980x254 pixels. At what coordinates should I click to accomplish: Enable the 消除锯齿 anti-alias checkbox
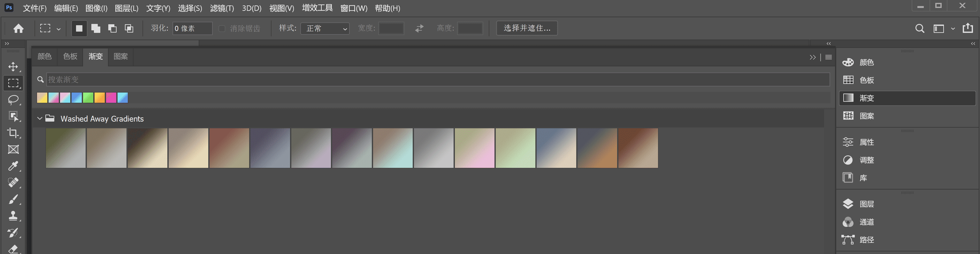click(222, 28)
